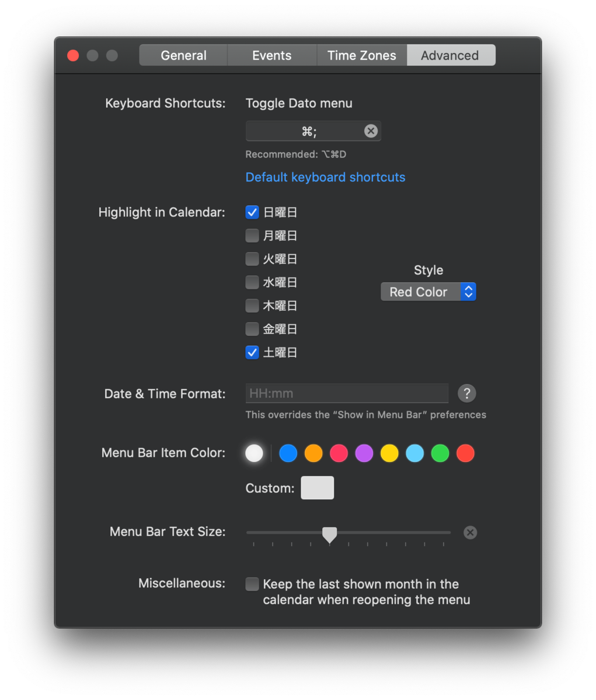
Task: Choose the light blue menu bar color
Action: [415, 453]
